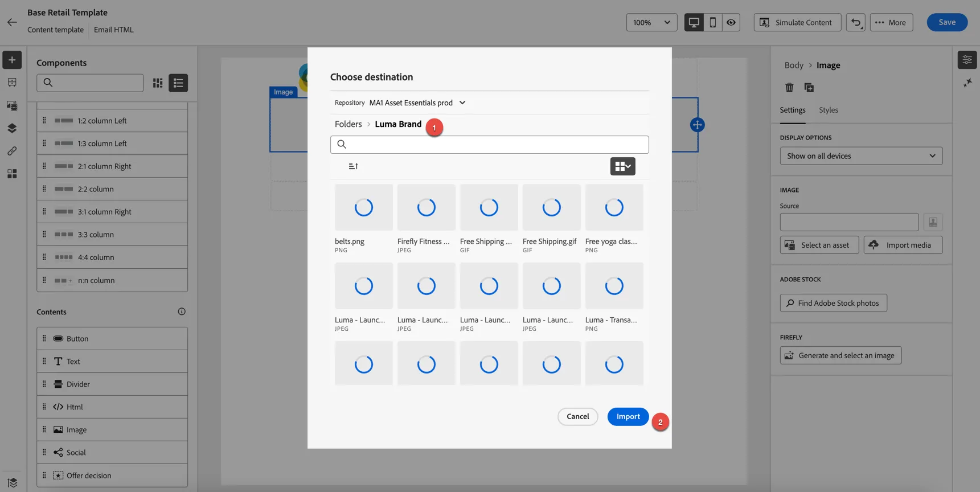Select desktop preview mode
Image resolution: width=980 pixels, height=492 pixels.
coord(694,22)
